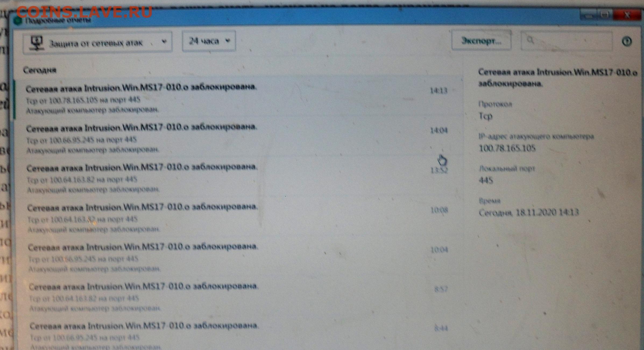Click the details panel attack title heading

pos(558,78)
